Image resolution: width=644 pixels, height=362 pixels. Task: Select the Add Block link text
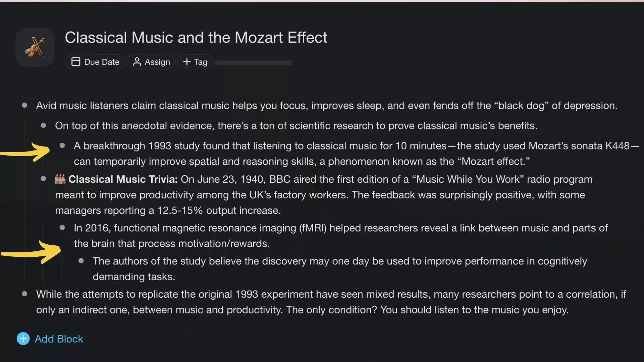(59, 339)
